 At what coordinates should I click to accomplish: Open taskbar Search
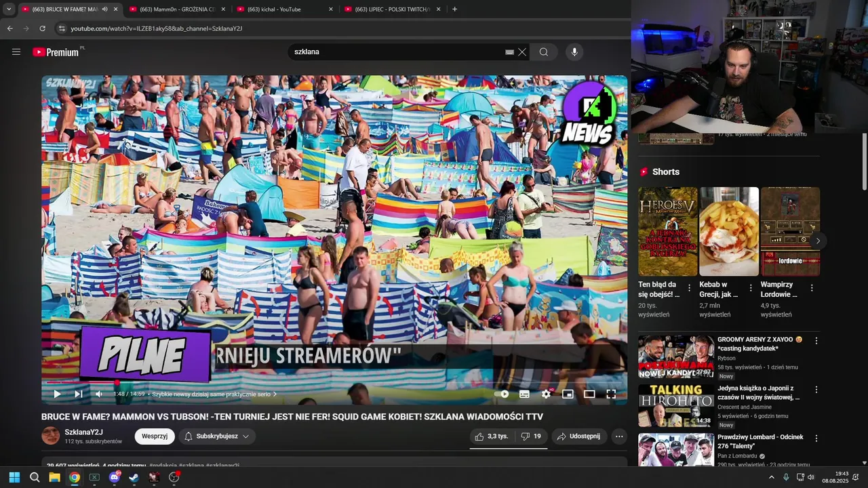(35, 477)
